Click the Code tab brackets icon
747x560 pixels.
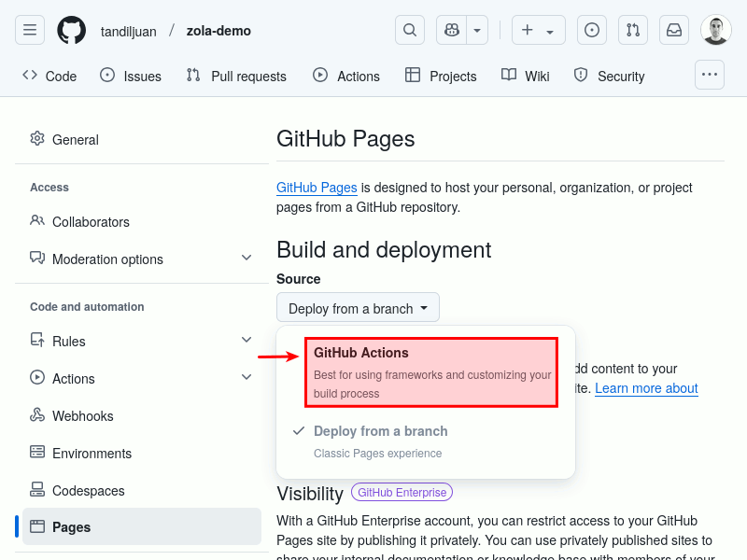tap(30, 76)
